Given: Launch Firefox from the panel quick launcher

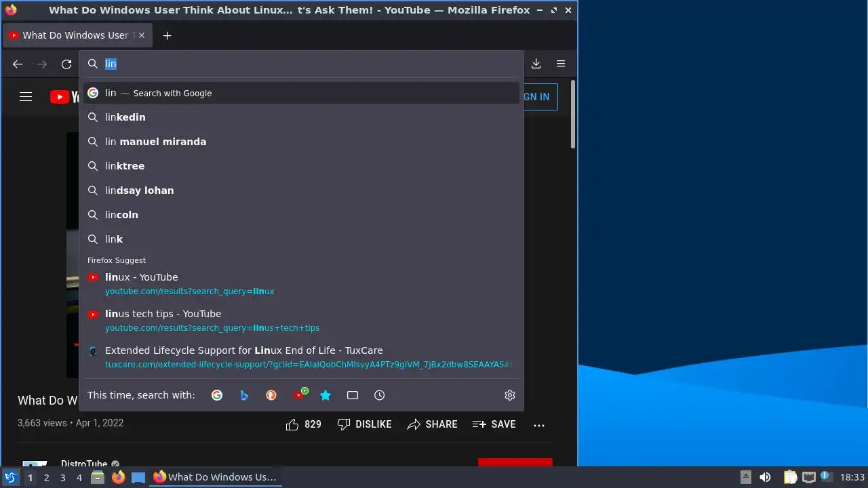Looking at the screenshot, I should (118, 477).
